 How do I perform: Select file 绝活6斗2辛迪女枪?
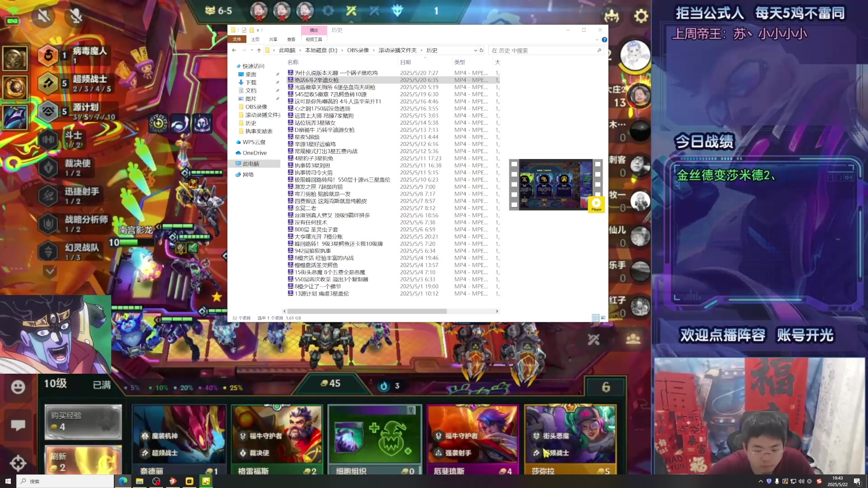tap(316, 80)
